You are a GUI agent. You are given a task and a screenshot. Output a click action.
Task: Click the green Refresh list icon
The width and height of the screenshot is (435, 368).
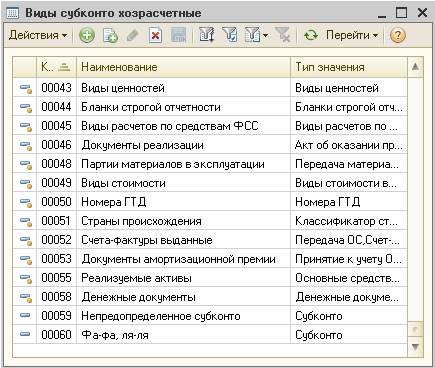(311, 35)
